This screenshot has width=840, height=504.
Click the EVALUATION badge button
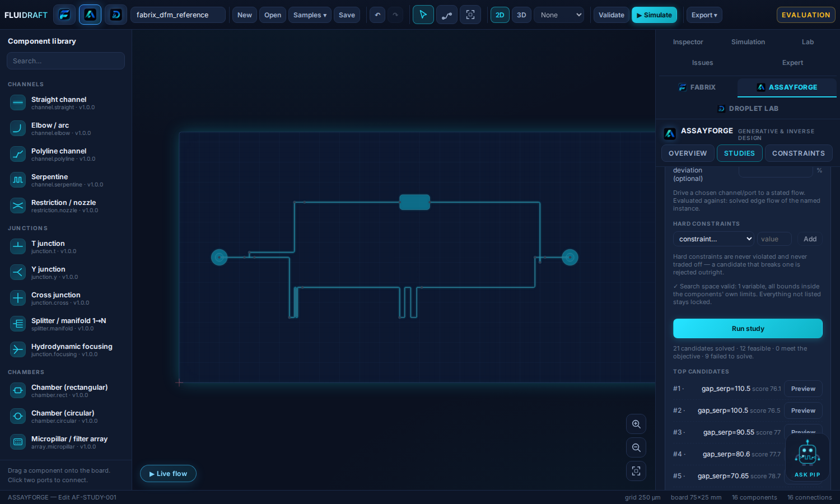[806, 15]
